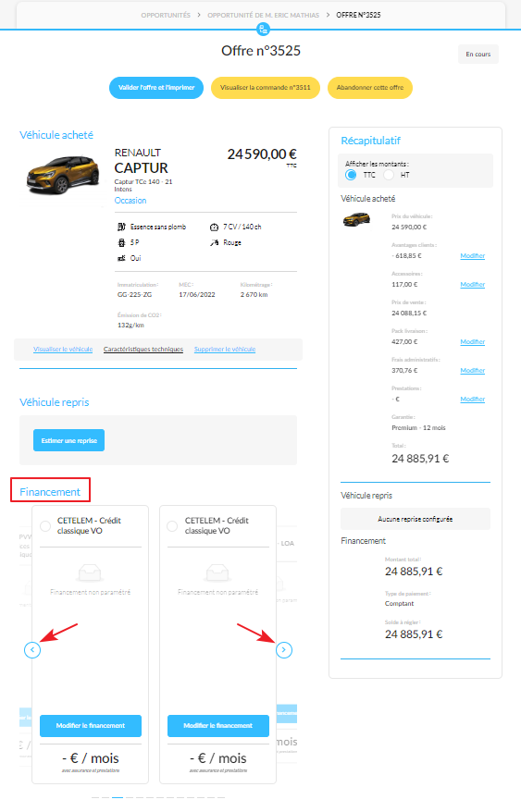
Task: Click the Financement section heading
Action: click(50, 492)
